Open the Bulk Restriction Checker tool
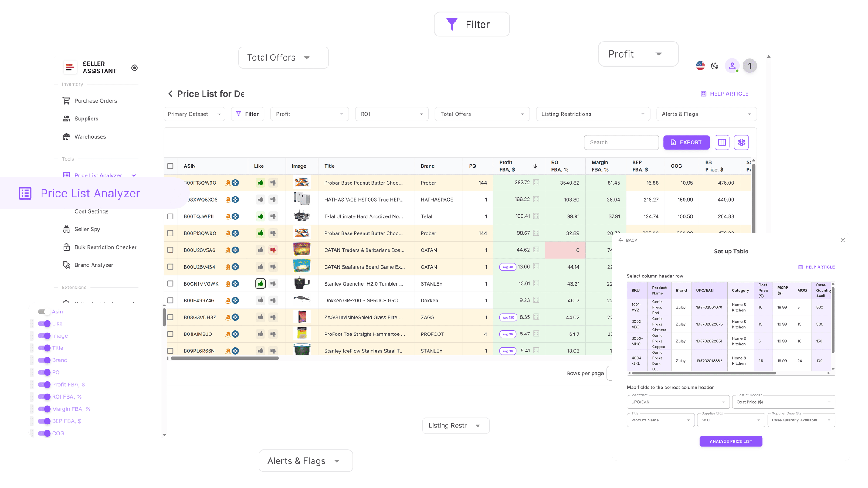868x488 pixels. click(105, 247)
